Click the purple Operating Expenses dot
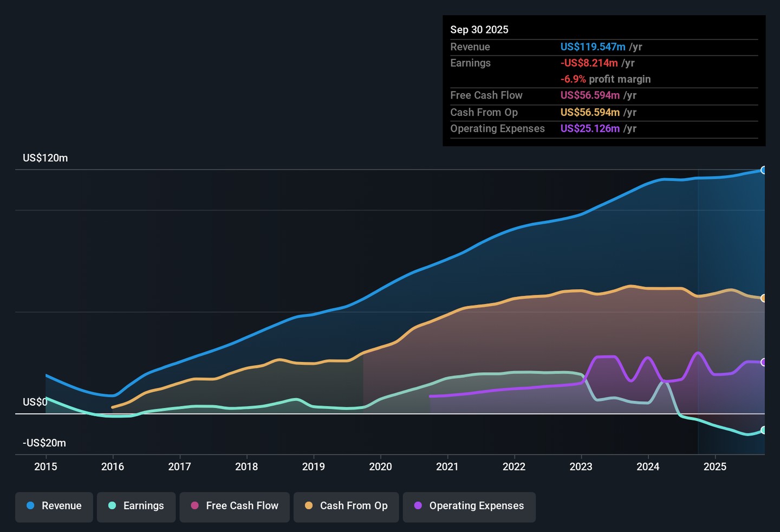 pyautogui.click(x=418, y=505)
